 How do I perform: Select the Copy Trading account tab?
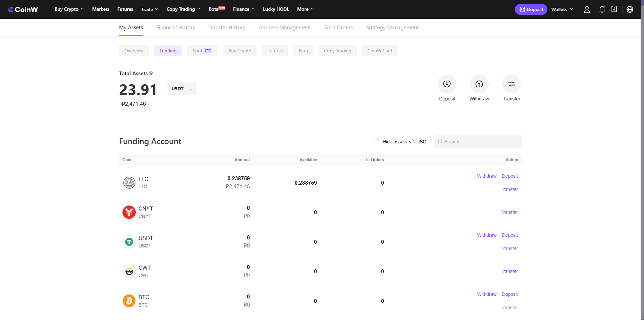338,51
